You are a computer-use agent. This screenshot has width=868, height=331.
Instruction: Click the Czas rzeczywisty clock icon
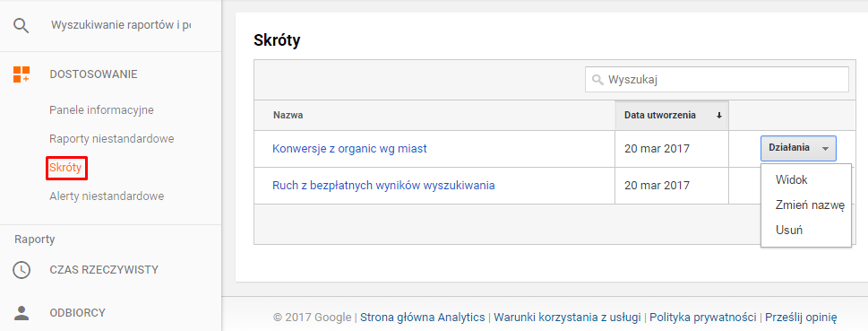click(21, 270)
